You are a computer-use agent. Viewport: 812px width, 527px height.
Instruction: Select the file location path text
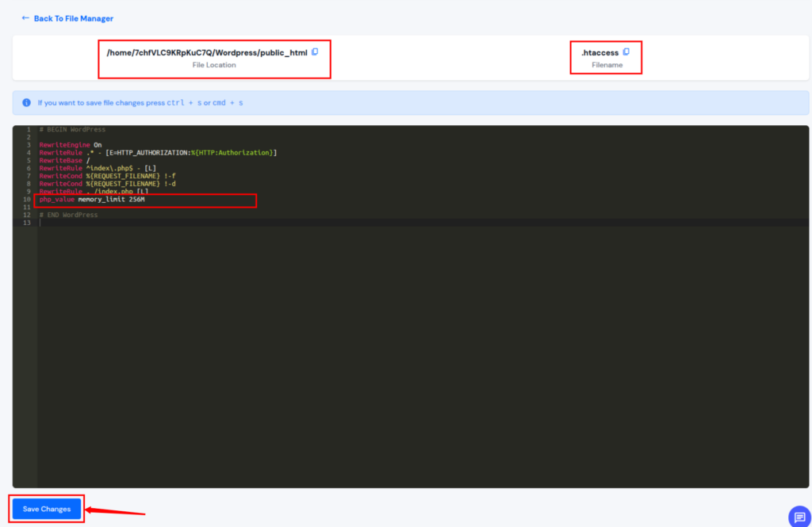[x=209, y=52]
